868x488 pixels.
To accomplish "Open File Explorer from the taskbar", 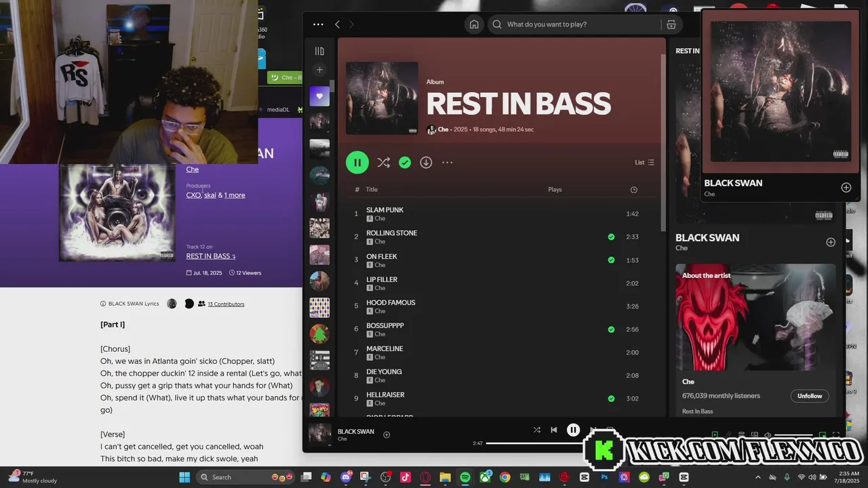I will (x=446, y=477).
